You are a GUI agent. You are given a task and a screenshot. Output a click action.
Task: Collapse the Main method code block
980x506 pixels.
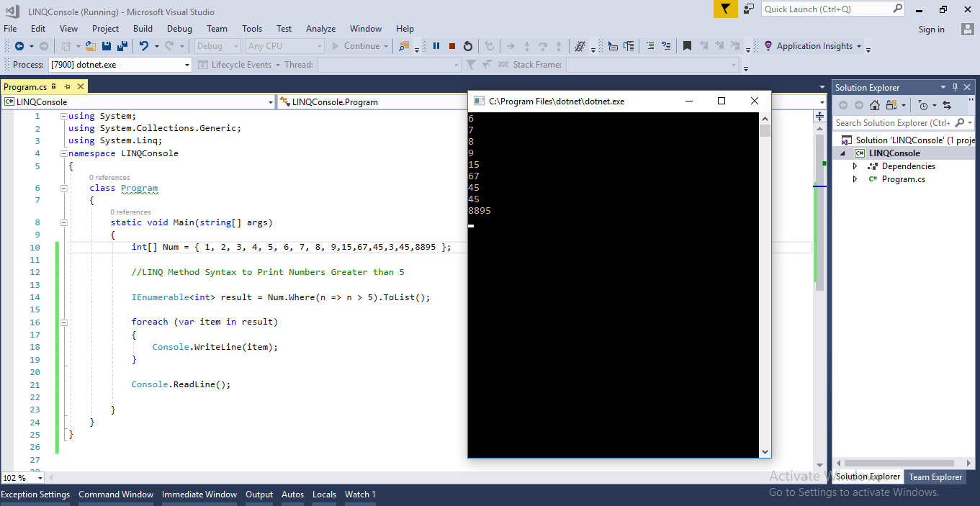[x=63, y=222]
